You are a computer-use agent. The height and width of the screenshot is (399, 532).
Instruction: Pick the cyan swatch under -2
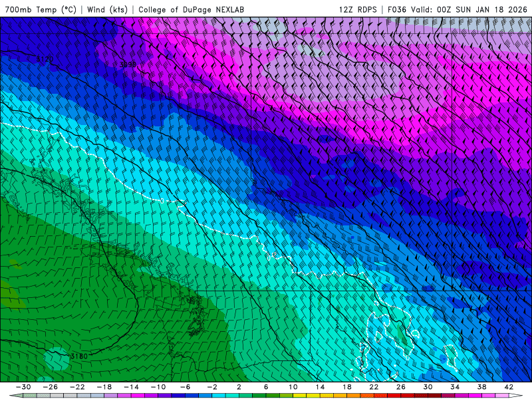click(x=219, y=396)
